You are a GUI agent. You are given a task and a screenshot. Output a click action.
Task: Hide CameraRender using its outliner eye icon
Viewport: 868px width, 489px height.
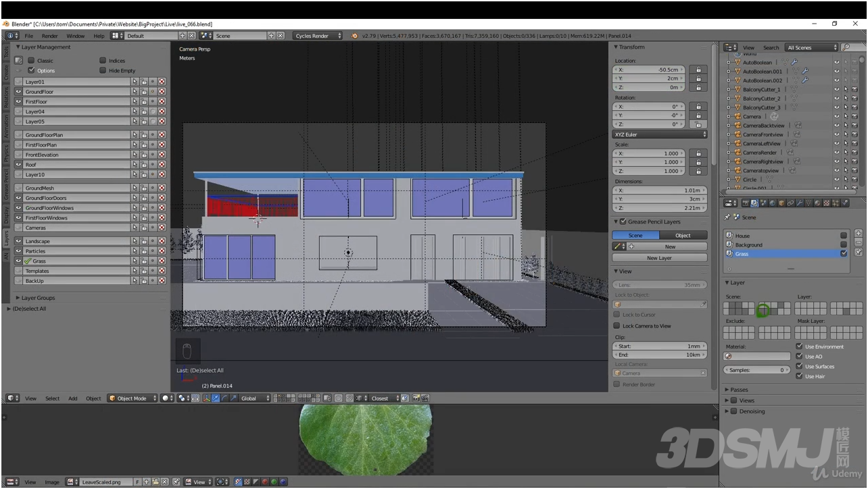(x=837, y=153)
